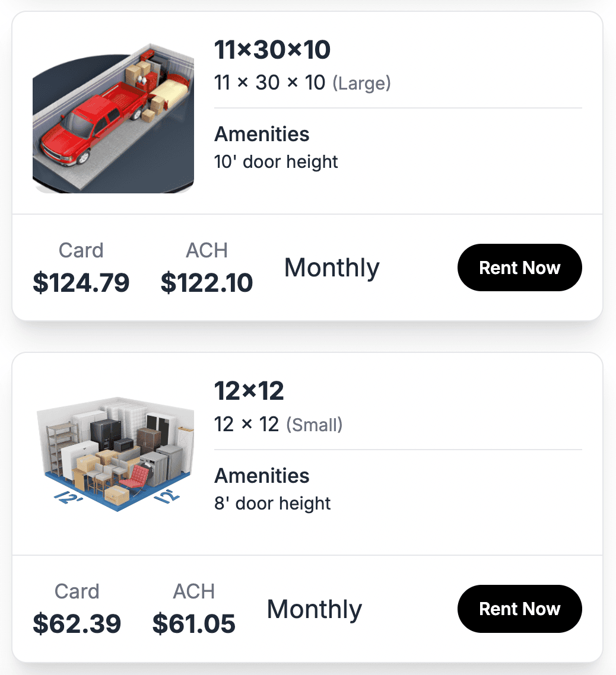The width and height of the screenshot is (616, 675).
Task: Click the Monthly label on the large unit
Action: [x=331, y=268]
